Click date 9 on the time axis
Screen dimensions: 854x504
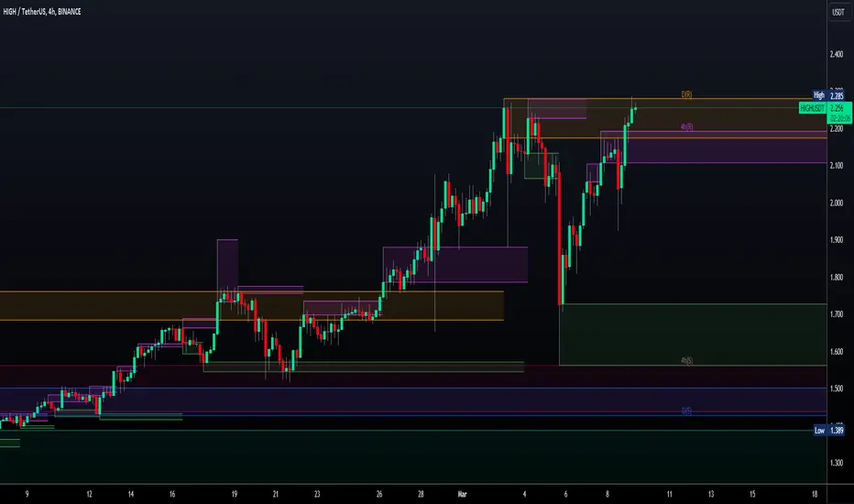pos(27,494)
